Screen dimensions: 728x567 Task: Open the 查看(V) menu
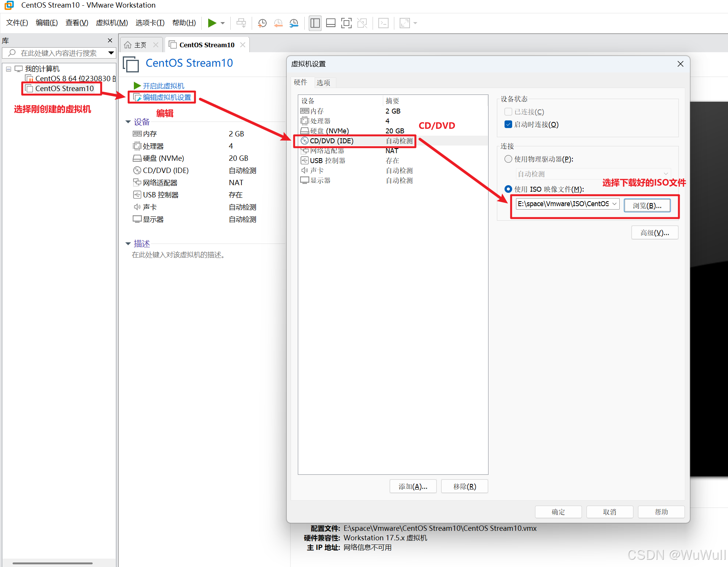77,23
